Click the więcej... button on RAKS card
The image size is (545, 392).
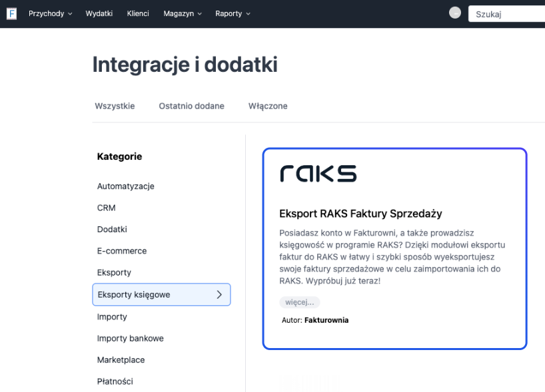(x=299, y=301)
